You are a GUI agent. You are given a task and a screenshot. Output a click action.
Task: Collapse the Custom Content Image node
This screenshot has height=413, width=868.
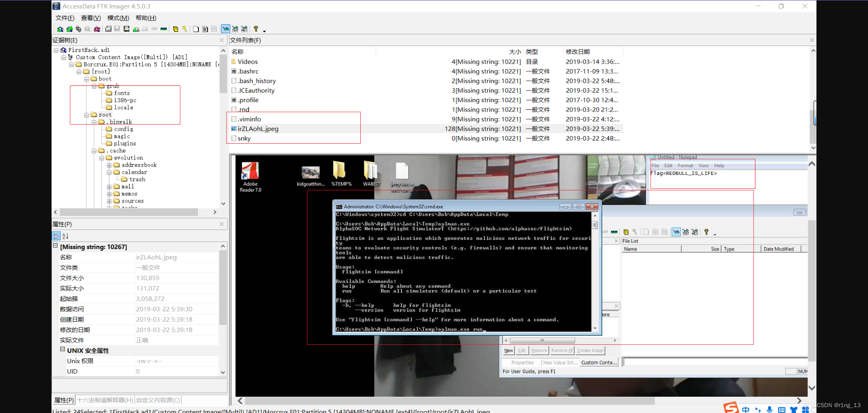click(x=64, y=57)
